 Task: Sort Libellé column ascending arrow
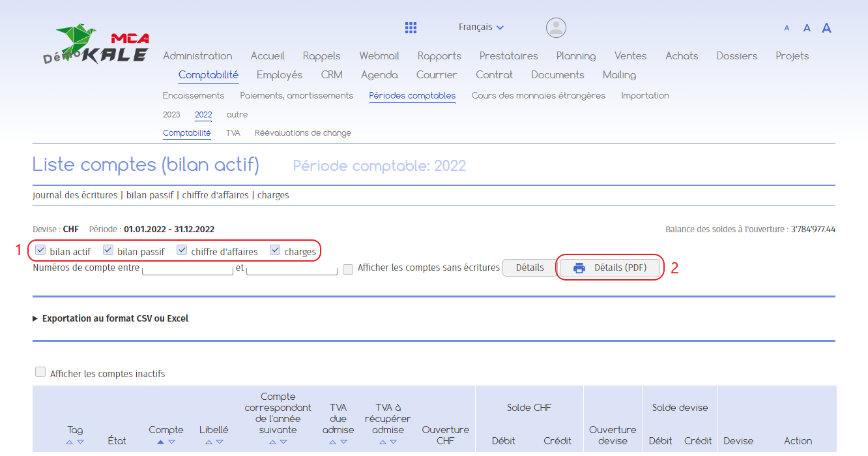point(209,442)
